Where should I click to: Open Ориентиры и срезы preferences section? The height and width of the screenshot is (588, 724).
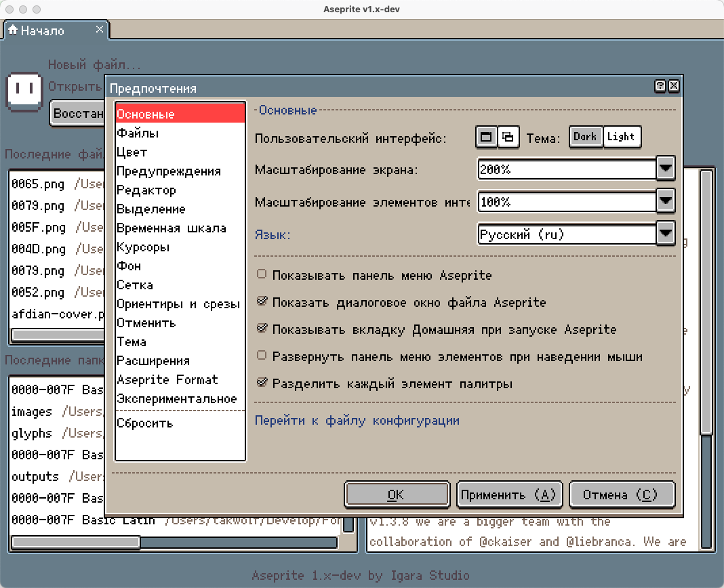click(180, 303)
